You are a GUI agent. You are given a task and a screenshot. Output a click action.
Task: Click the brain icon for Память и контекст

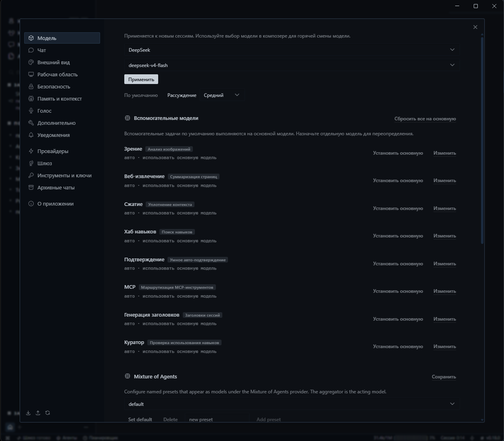tap(31, 99)
